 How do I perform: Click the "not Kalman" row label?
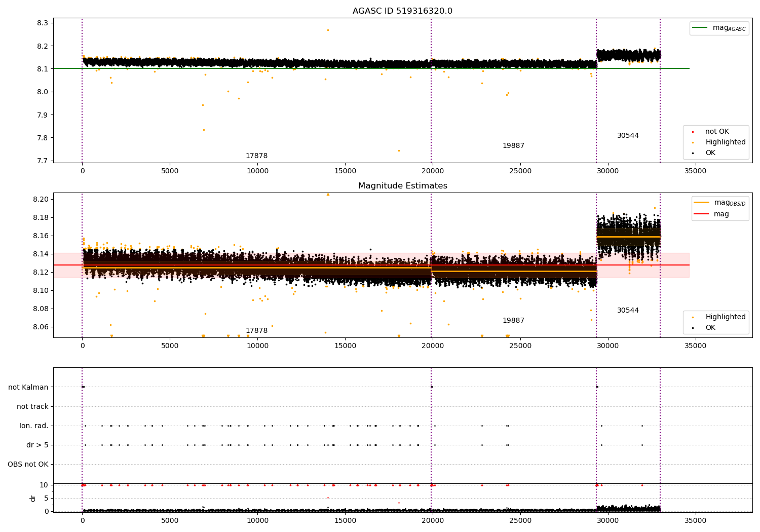coord(28,388)
